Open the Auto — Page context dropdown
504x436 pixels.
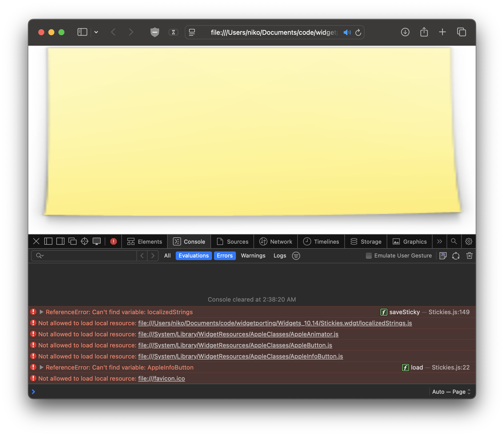click(x=451, y=392)
